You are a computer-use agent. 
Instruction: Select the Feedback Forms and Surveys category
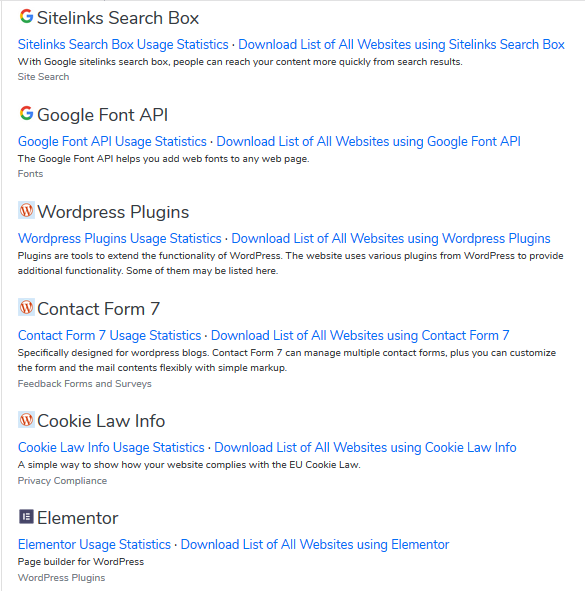point(84,384)
